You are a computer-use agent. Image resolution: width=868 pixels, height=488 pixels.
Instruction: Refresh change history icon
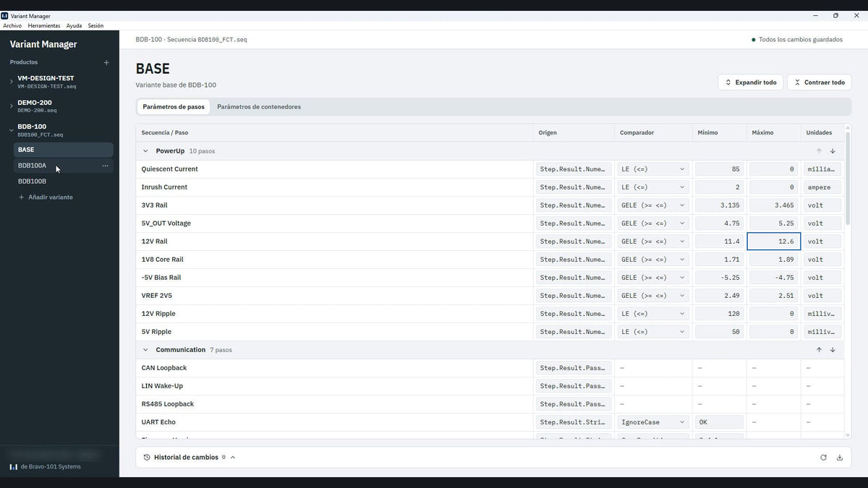(823, 458)
